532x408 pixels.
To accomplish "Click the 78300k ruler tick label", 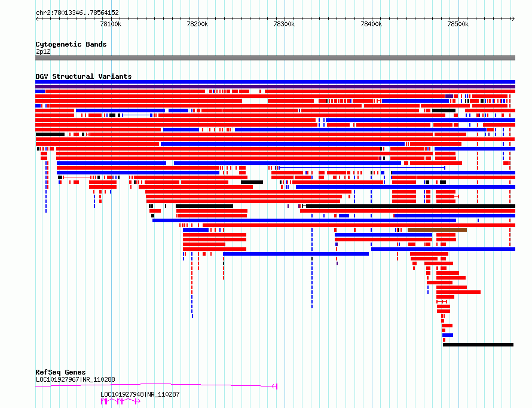I will click(284, 24).
